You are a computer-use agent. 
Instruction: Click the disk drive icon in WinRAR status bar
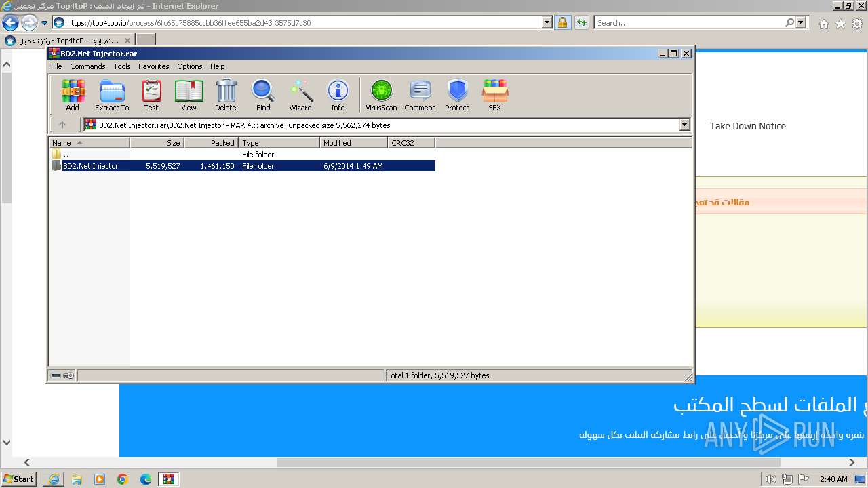pos(56,375)
